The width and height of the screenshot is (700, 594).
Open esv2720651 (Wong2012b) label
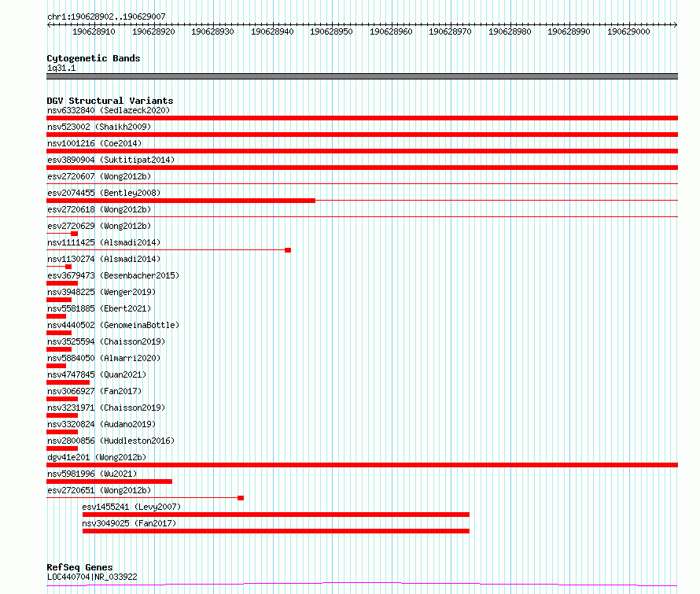coord(99,490)
